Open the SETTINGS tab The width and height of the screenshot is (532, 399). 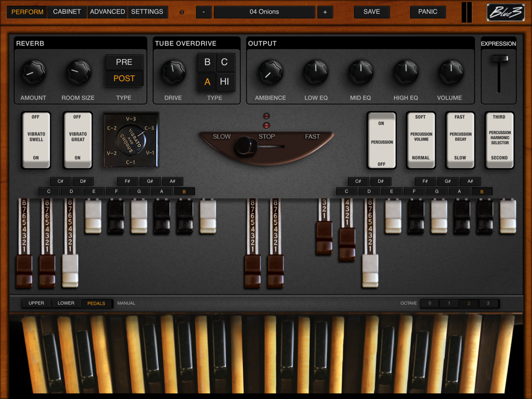pyautogui.click(x=147, y=12)
